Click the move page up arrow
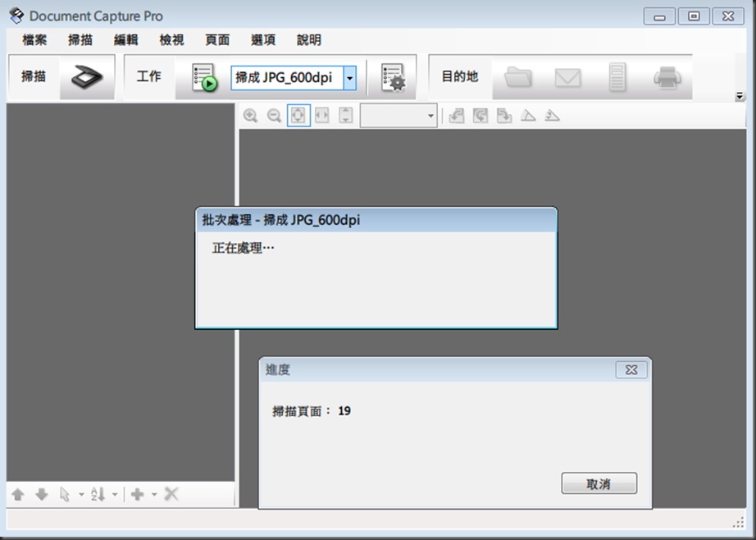The image size is (756, 540). [x=18, y=494]
